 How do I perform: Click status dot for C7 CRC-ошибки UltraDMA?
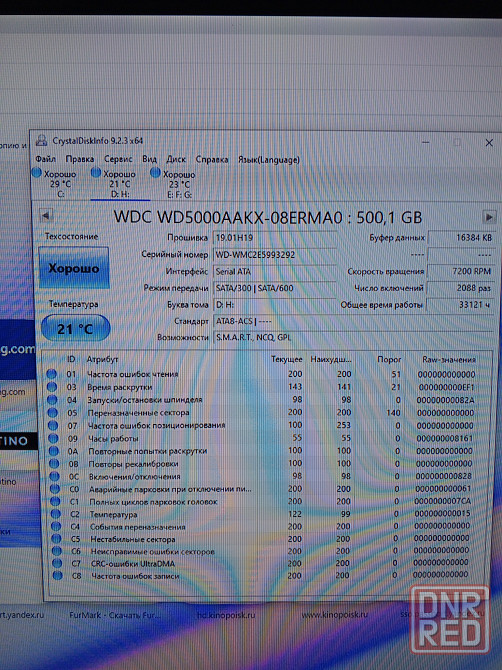tap(57, 564)
